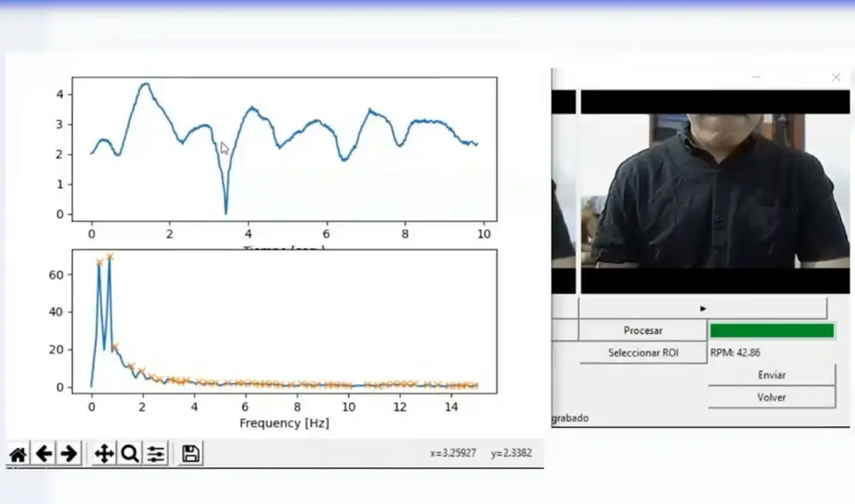Select the Zoom magnifier tool
Screen dimensions: 855x504
tap(130, 454)
